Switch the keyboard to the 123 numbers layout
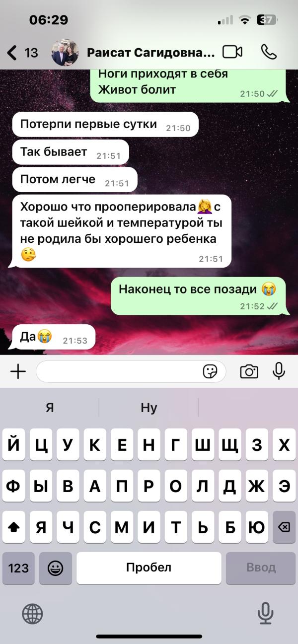The image size is (298, 644). click(18, 568)
